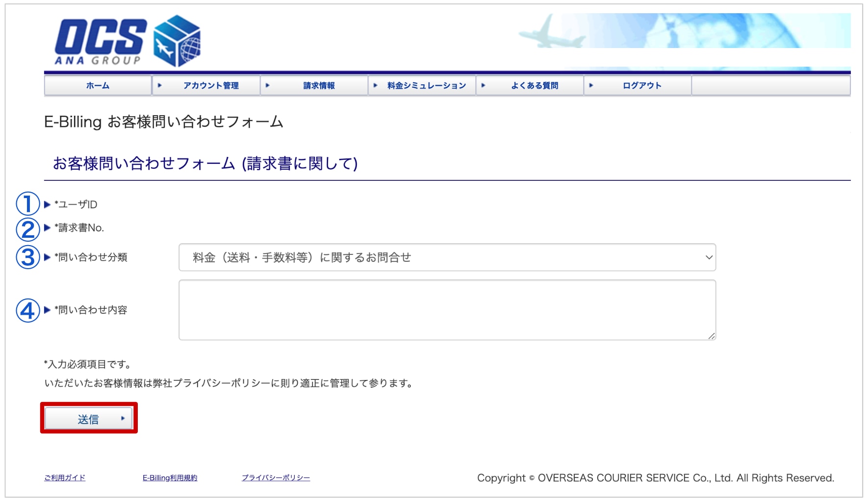Open the ご利用ガイド link
The width and height of the screenshot is (868, 503).
click(65, 478)
